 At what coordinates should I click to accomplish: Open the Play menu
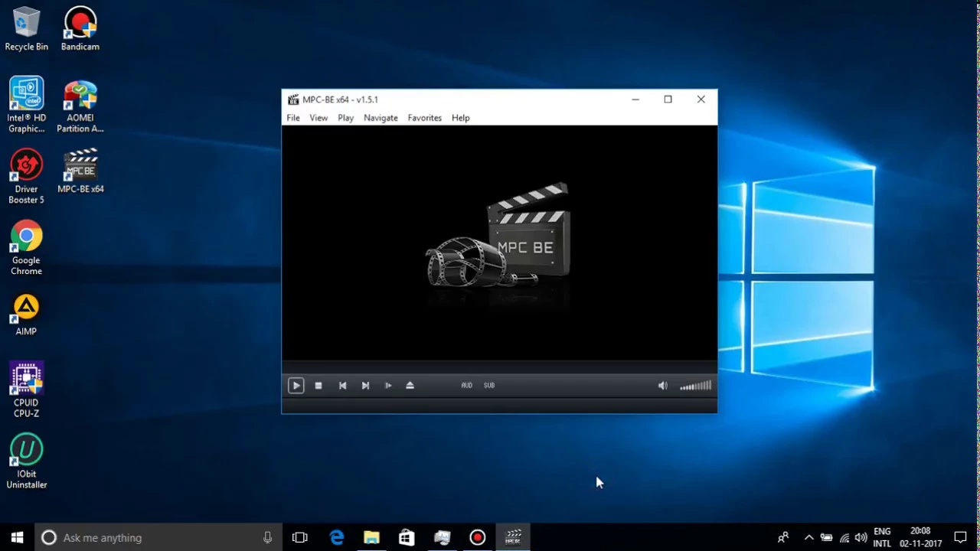click(x=345, y=118)
